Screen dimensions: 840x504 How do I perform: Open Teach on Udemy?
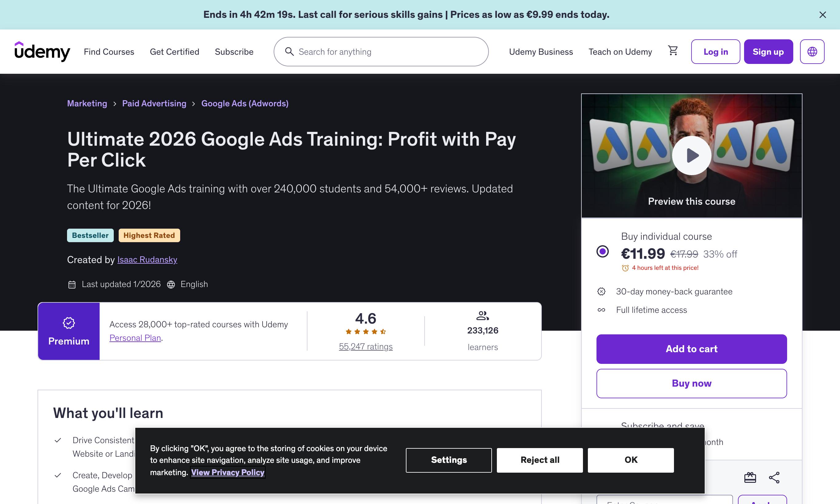(620, 52)
